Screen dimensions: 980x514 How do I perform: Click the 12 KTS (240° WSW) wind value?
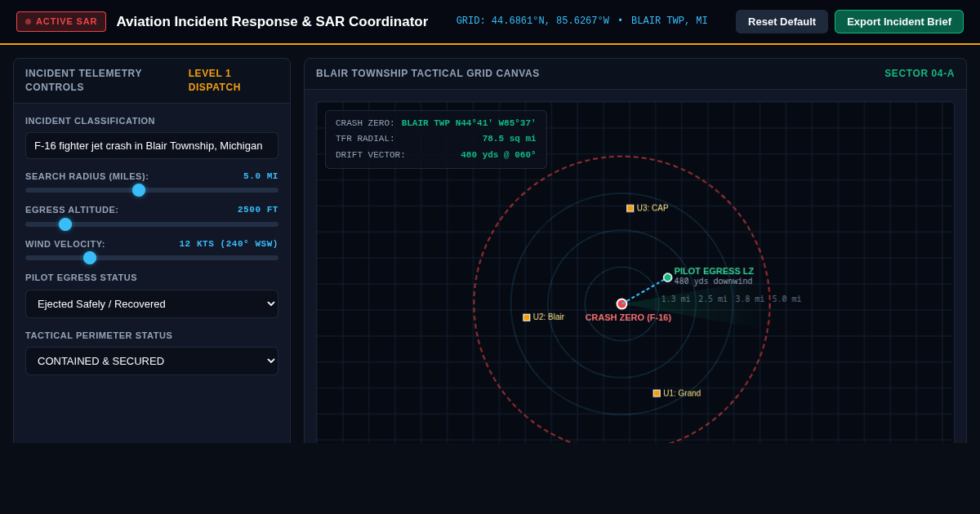229,244
